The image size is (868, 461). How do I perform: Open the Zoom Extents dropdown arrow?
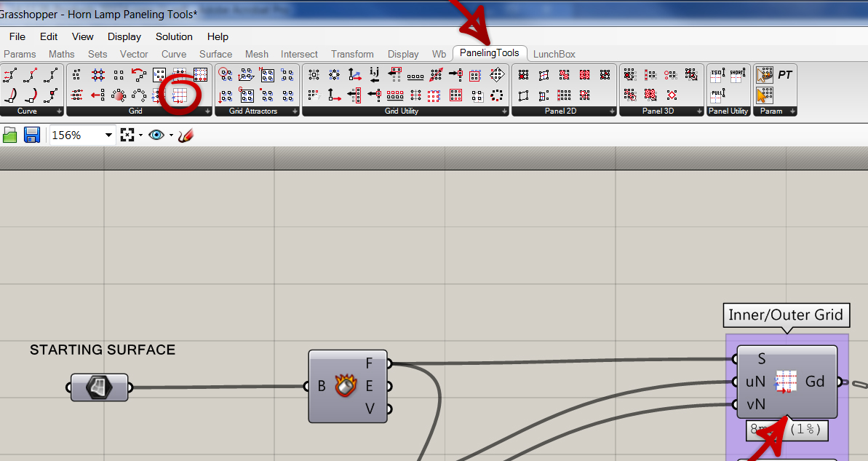(140, 135)
